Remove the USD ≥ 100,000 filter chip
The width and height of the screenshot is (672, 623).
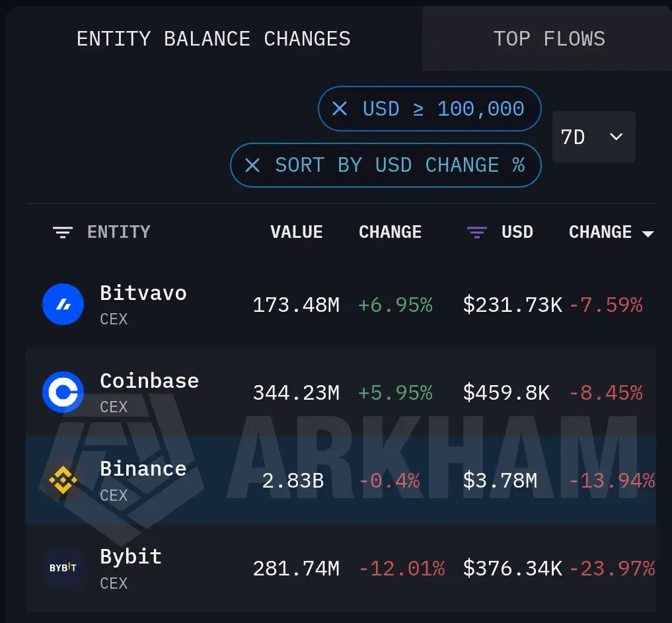point(340,109)
